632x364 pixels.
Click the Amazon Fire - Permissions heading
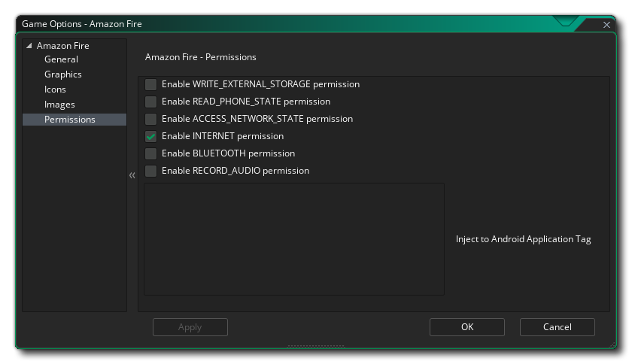coord(201,57)
